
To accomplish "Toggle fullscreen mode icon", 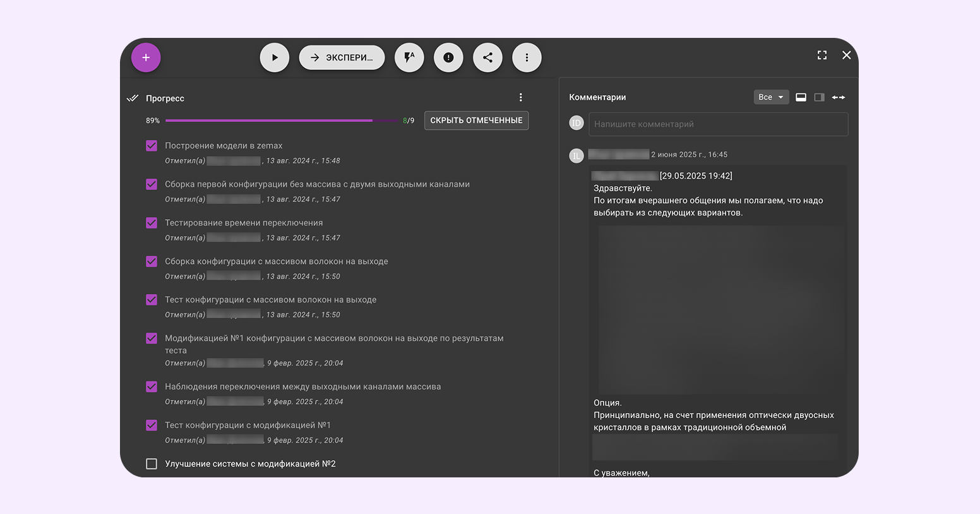I will [822, 56].
